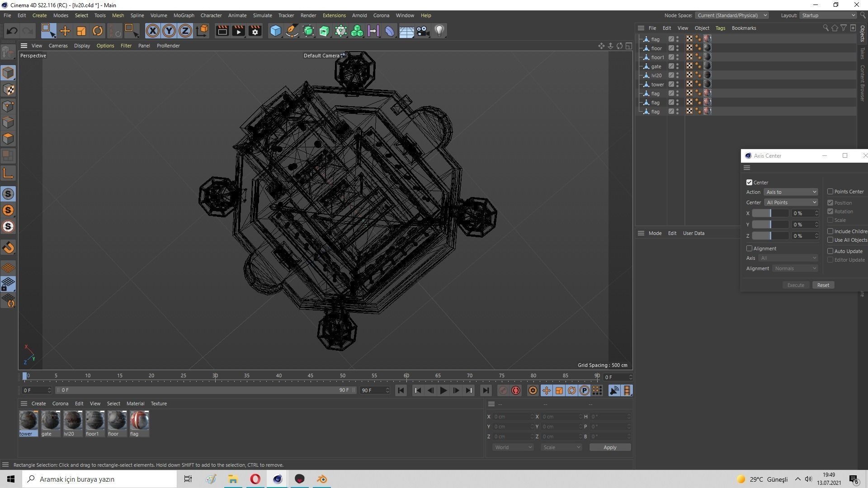Toggle viewport maximize icon

[628, 46]
